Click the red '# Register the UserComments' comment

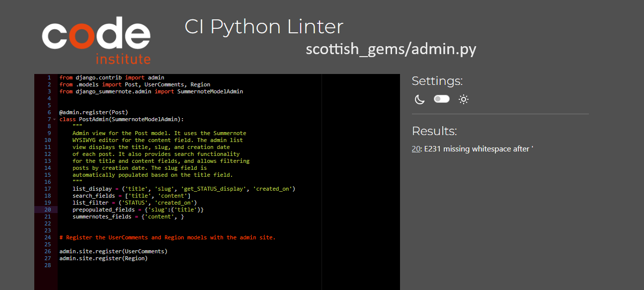[x=167, y=237]
